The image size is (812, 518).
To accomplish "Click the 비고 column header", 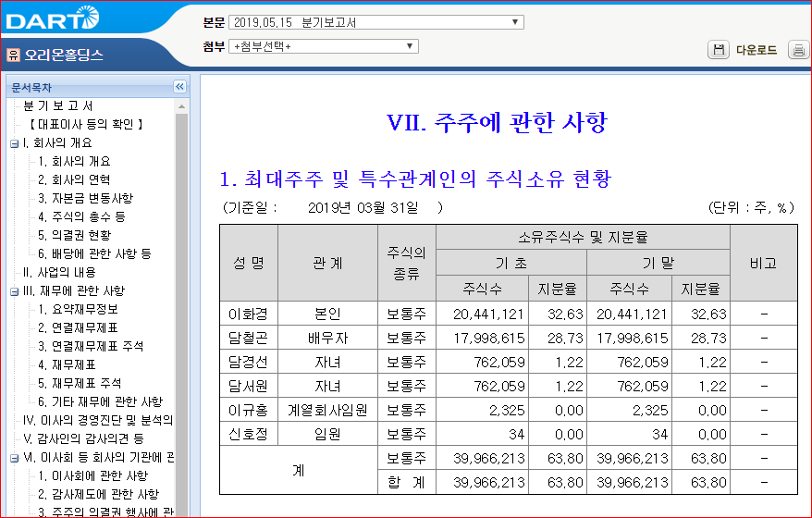I will 764,263.
